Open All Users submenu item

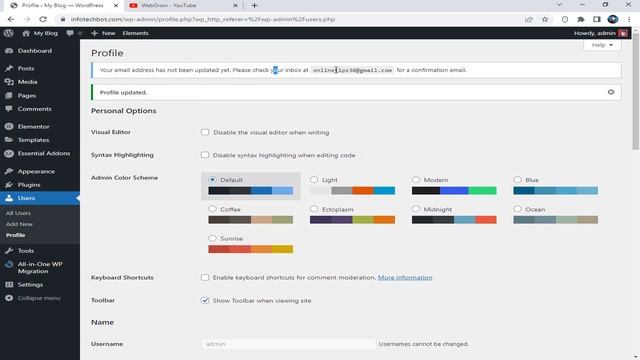pyautogui.click(x=18, y=213)
